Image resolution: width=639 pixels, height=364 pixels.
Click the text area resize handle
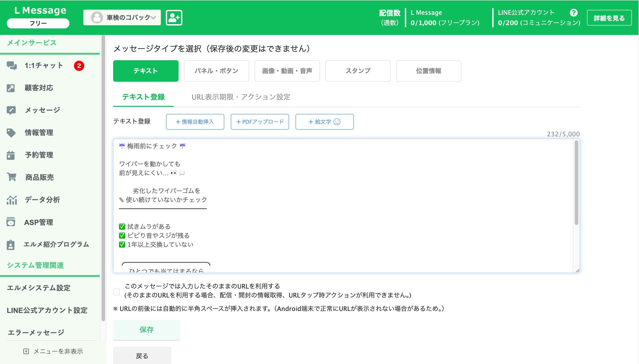577,270
